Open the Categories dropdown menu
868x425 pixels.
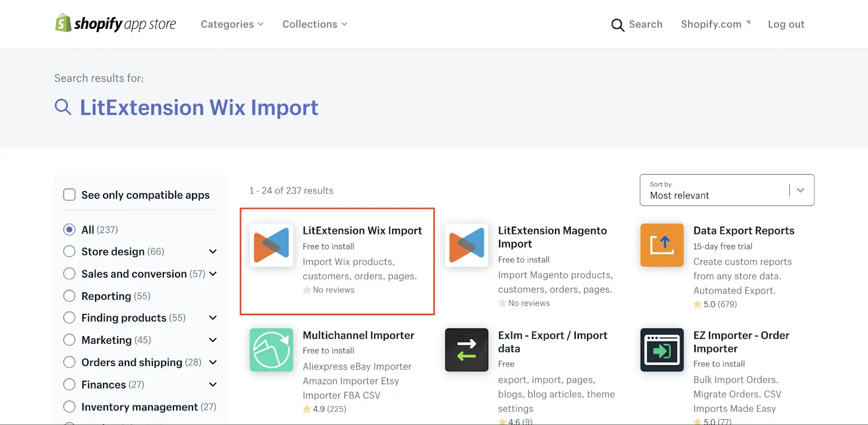(x=232, y=24)
